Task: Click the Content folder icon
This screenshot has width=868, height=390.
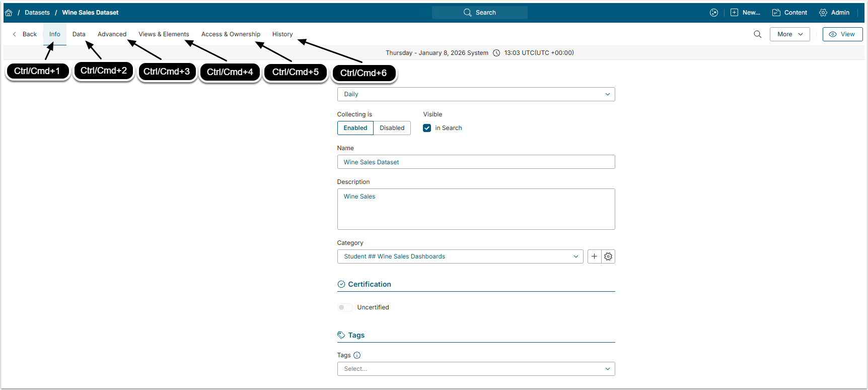Action: [776, 13]
